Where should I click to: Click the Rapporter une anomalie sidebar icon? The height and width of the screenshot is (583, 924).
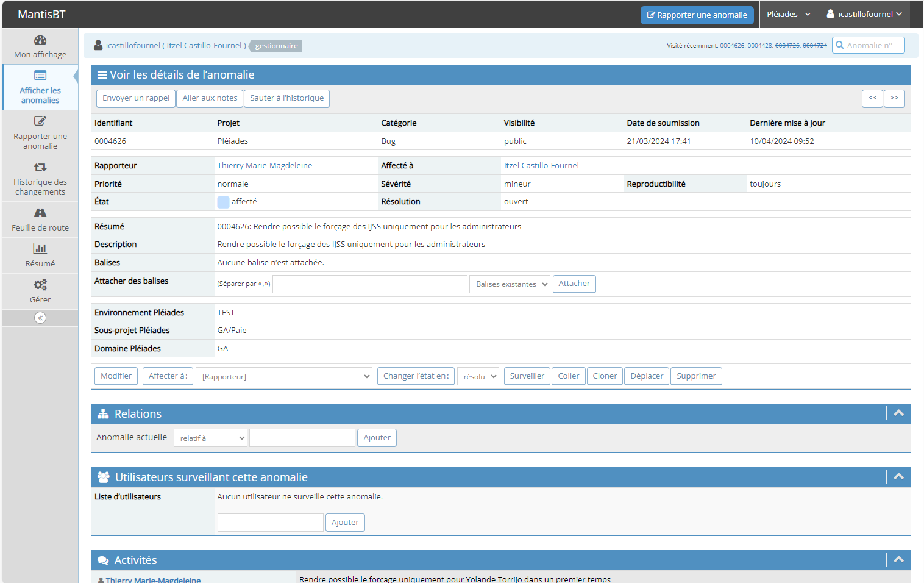(x=40, y=121)
